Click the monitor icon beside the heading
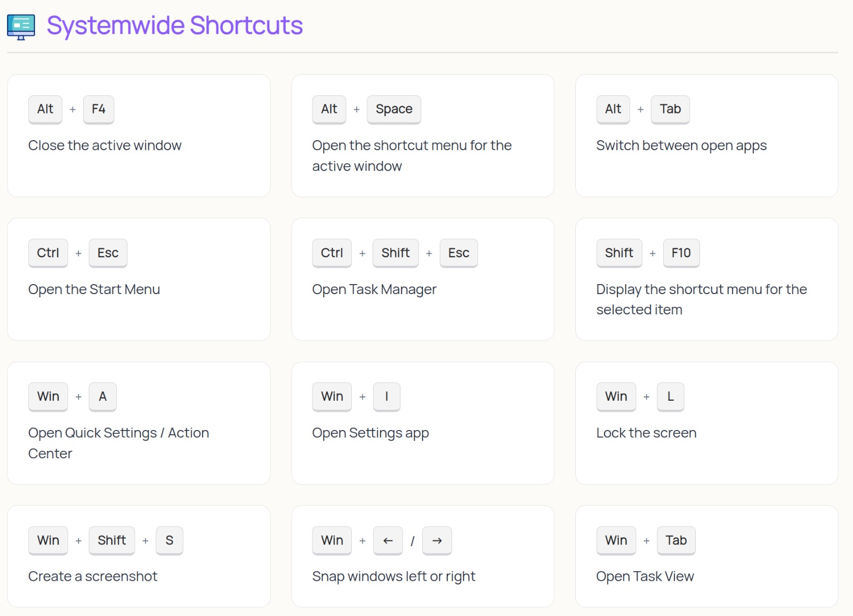 pos(20,25)
